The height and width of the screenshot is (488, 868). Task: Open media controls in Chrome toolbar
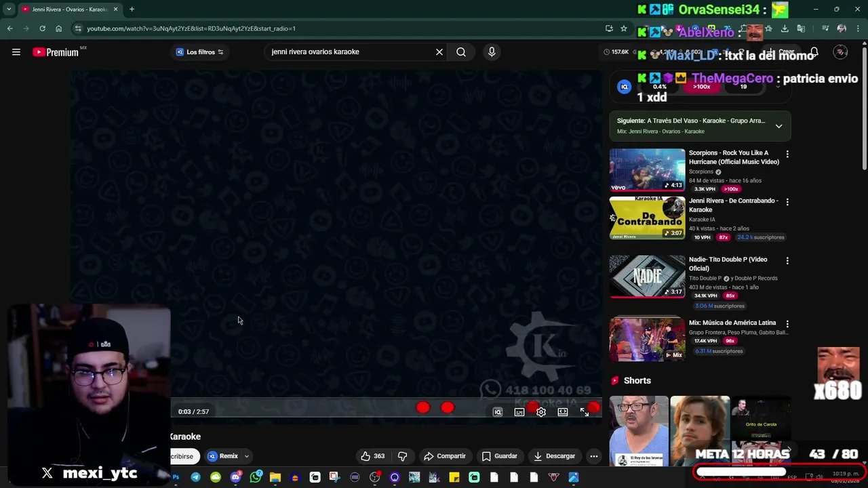pos(825,28)
